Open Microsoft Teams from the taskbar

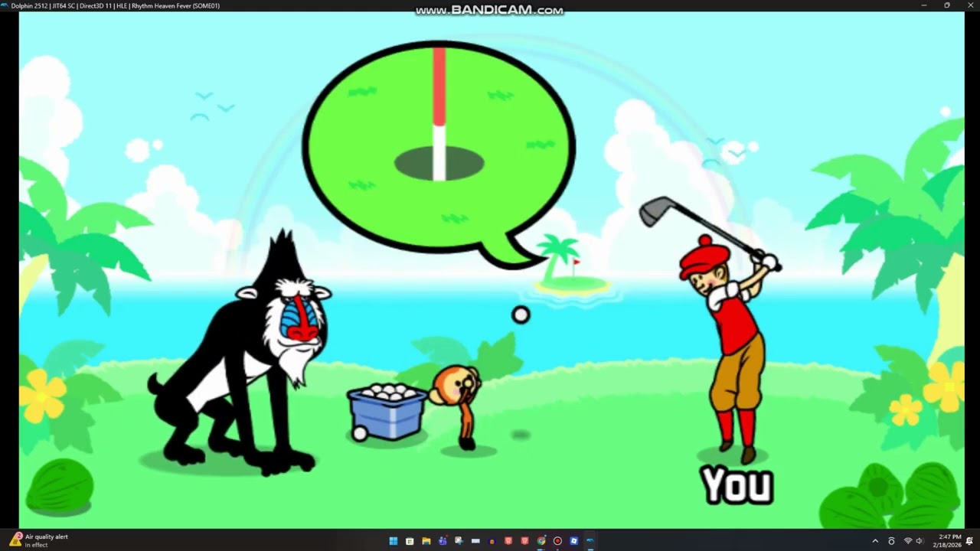click(443, 541)
